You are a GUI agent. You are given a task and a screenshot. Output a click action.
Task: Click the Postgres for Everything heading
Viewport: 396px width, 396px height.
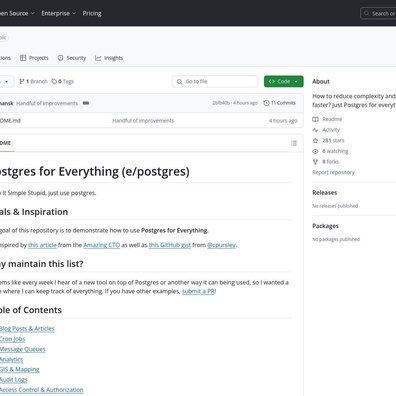(x=95, y=172)
